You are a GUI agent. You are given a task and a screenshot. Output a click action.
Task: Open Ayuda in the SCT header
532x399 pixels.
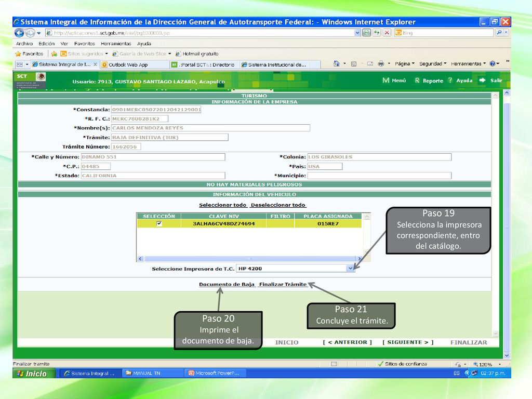460,81
